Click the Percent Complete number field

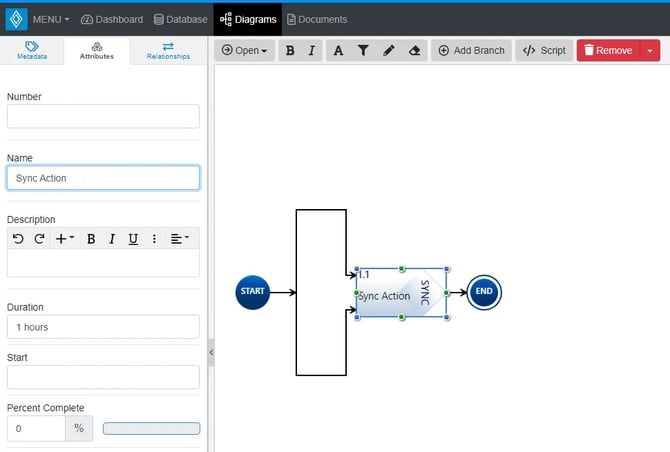(x=36, y=428)
